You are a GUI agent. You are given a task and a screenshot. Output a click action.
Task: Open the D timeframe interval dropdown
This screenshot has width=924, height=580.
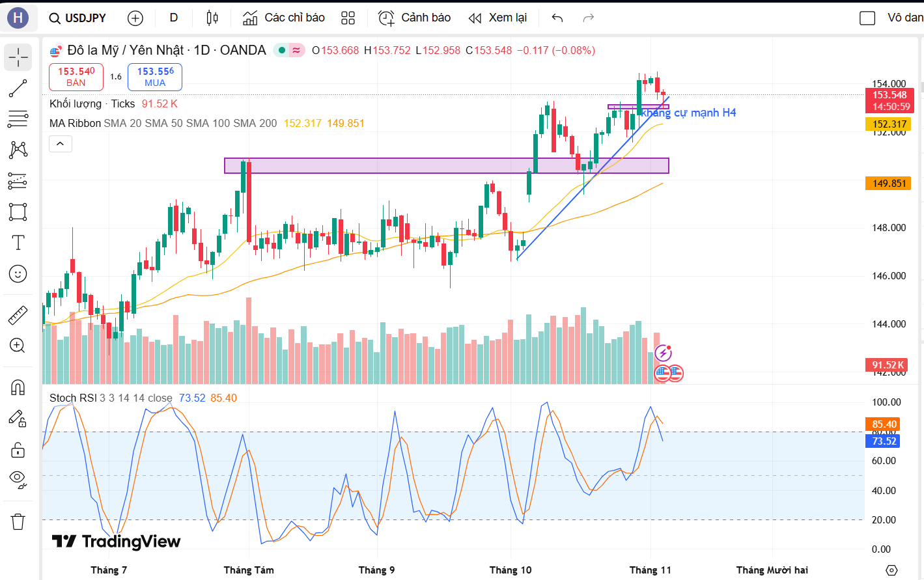174,18
